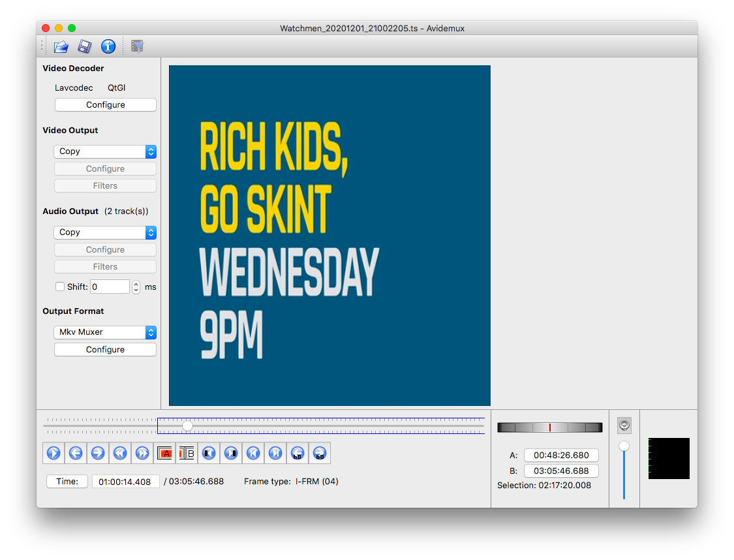
Task: Set selection start marker A
Action: [x=165, y=453]
